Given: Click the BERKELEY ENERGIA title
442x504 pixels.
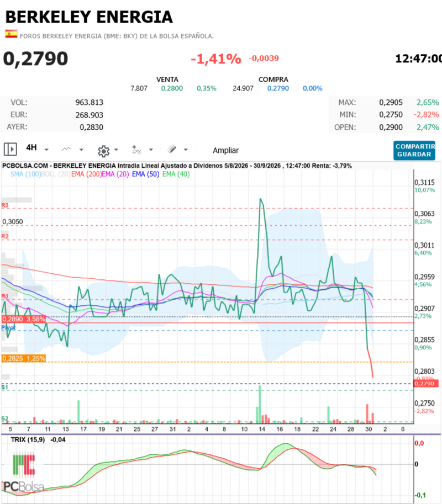Looking at the screenshot, I should pyautogui.click(x=89, y=17).
